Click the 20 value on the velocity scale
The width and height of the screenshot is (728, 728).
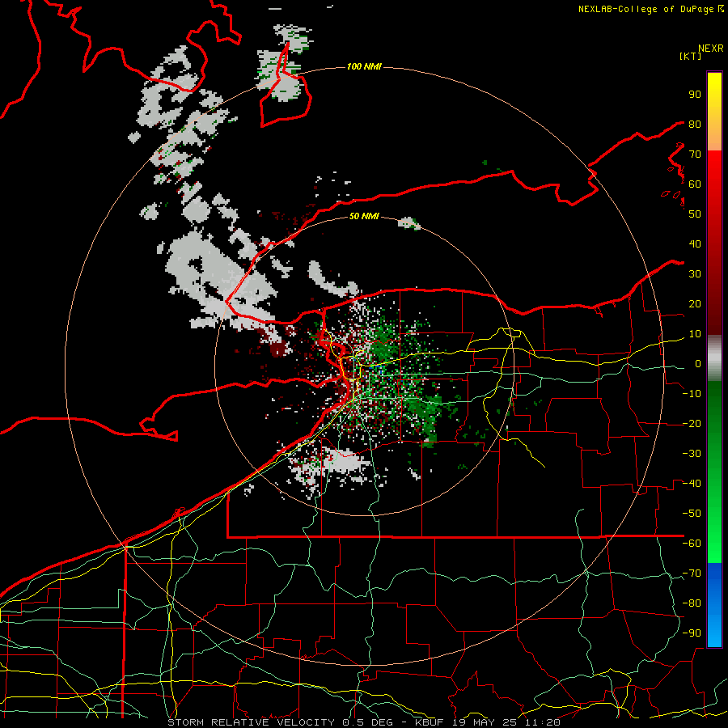695,304
